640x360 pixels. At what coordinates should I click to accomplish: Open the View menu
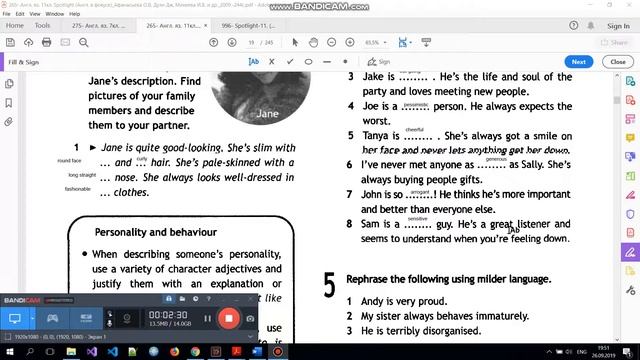coord(35,13)
